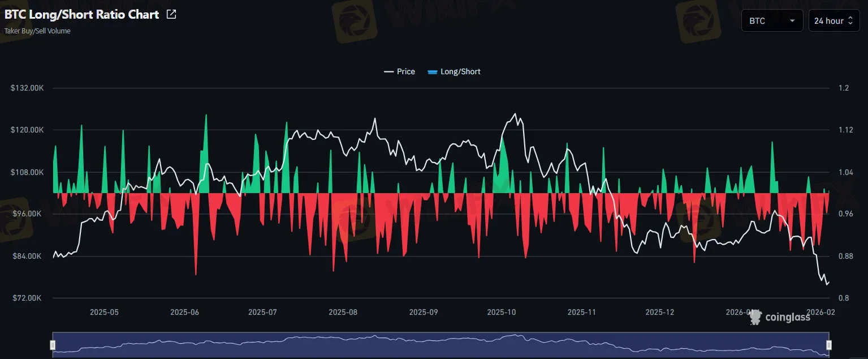Expand the coin selector to choose another asset

pyautogui.click(x=772, y=20)
